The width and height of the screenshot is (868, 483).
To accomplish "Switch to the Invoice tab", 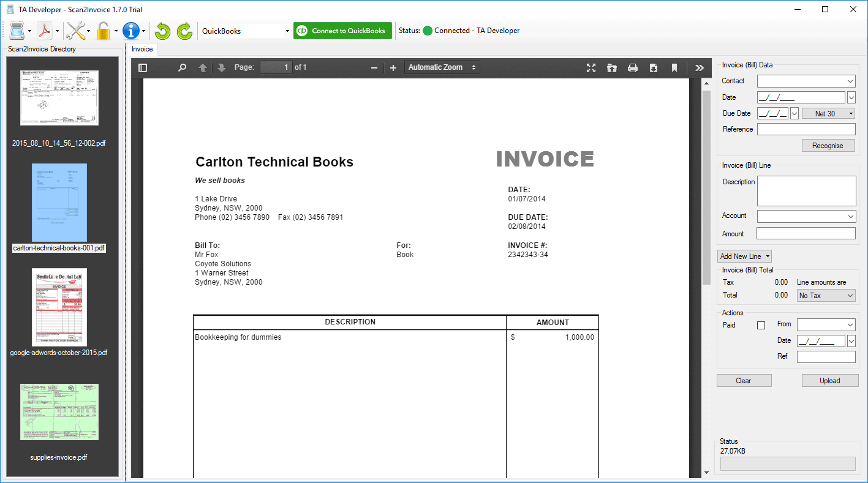I will point(142,49).
